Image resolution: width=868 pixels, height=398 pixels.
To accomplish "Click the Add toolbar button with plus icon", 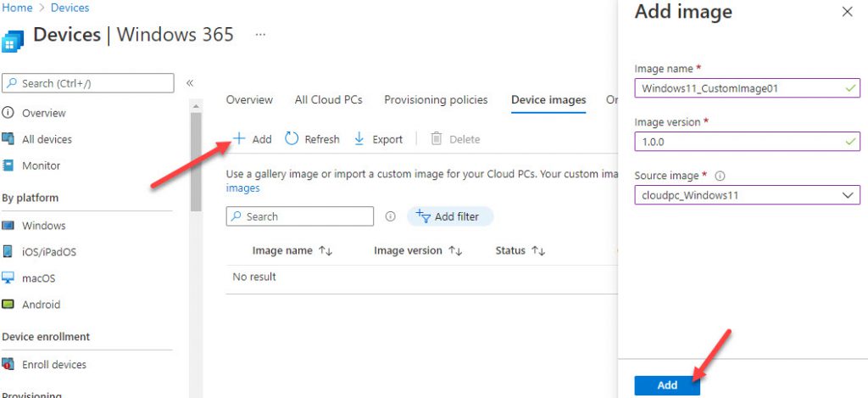I will [253, 139].
